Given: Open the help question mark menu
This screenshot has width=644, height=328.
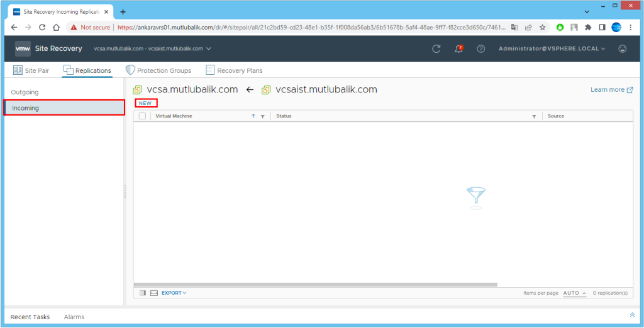Looking at the screenshot, I should pyautogui.click(x=480, y=49).
